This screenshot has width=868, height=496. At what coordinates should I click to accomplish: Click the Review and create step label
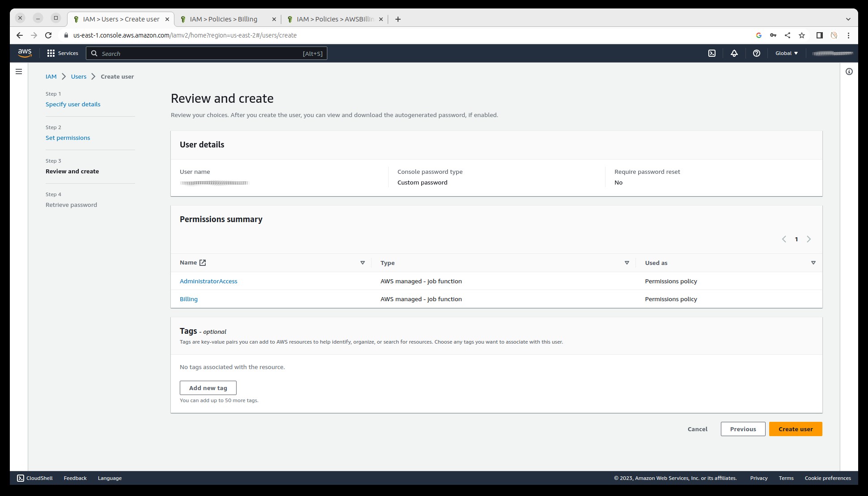(72, 171)
